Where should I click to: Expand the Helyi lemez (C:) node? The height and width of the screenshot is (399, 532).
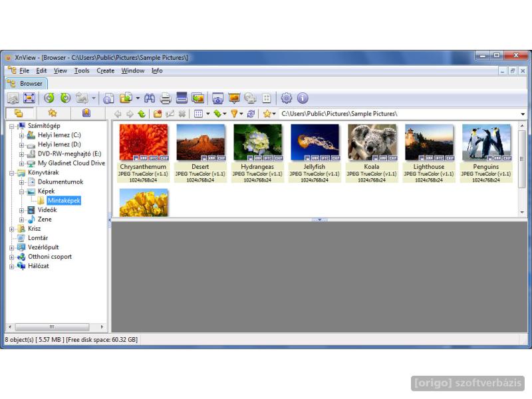[21, 136]
